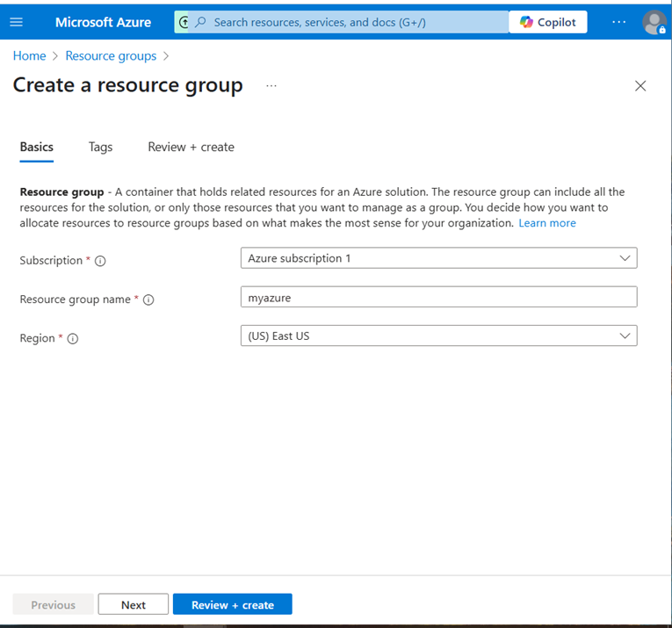Focus the search resources input field
The height and width of the screenshot is (628, 672).
tap(348, 22)
